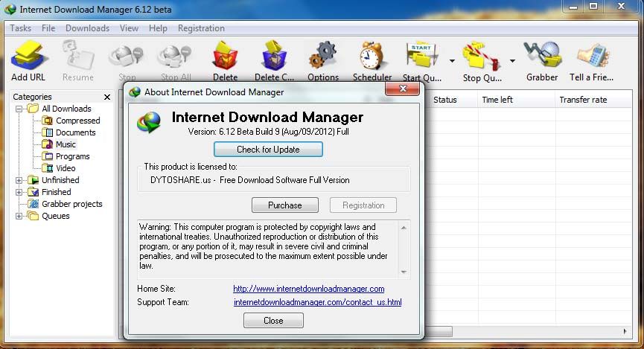The height and width of the screenshot is (349, 644).
Task: Collapse the All Downloads tree node
Action: [19, 109]
